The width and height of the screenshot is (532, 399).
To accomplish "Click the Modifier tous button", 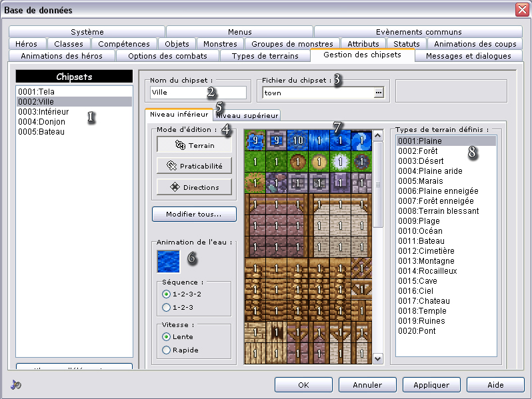I will pos(194,214).
